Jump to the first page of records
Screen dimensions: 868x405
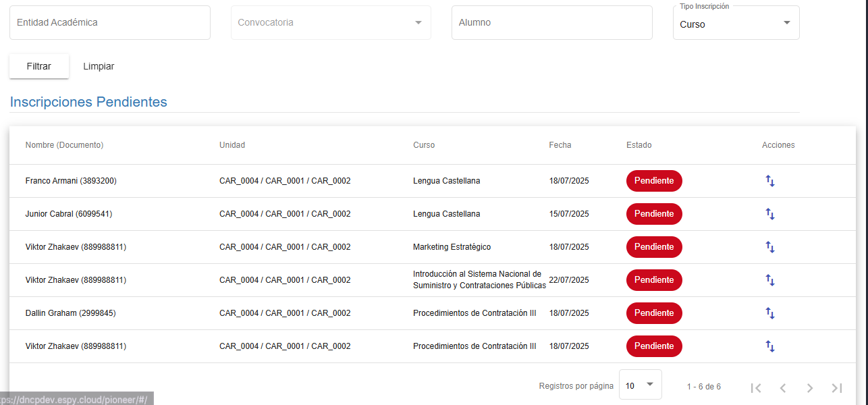(756, 387)
